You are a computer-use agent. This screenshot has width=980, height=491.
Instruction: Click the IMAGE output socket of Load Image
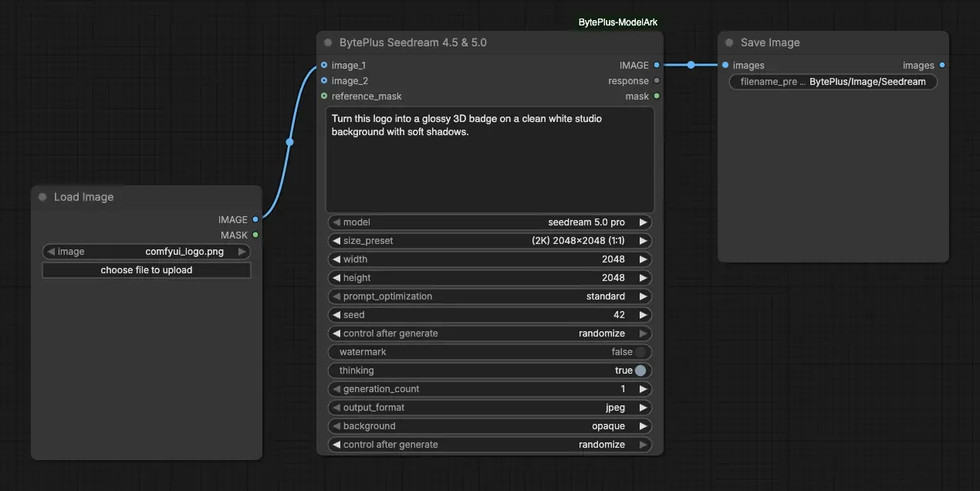[x=255, y=219]
